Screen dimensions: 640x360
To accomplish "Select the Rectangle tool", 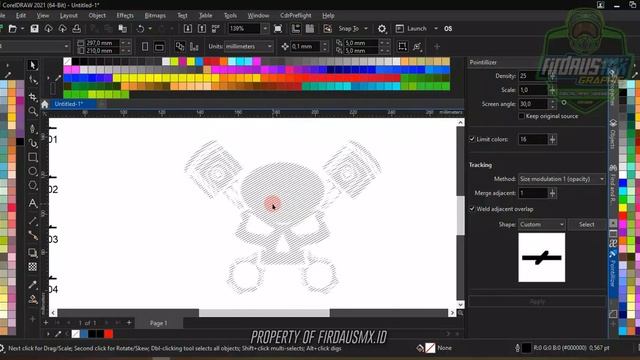I will click(x=33, y=157).
